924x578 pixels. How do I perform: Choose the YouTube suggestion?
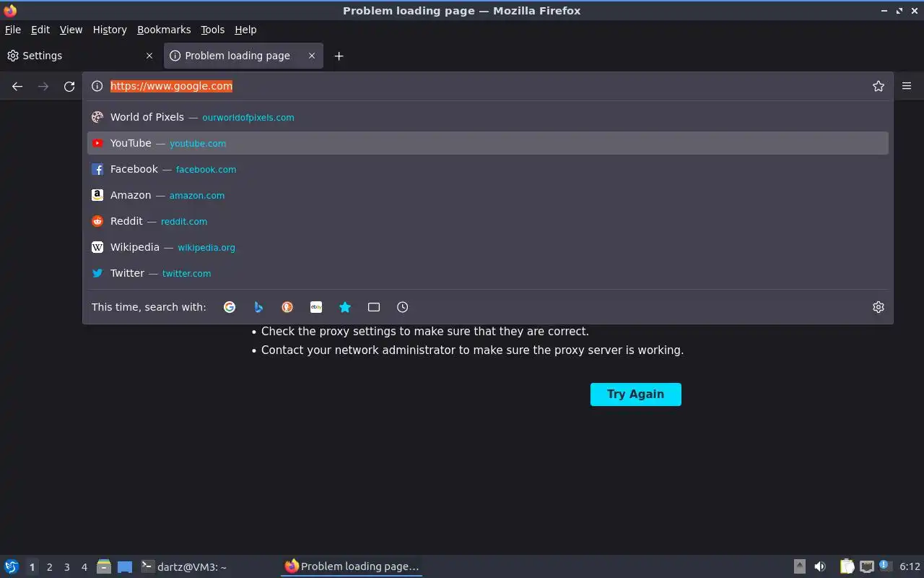pyautogui.click(x=488, y=143)
